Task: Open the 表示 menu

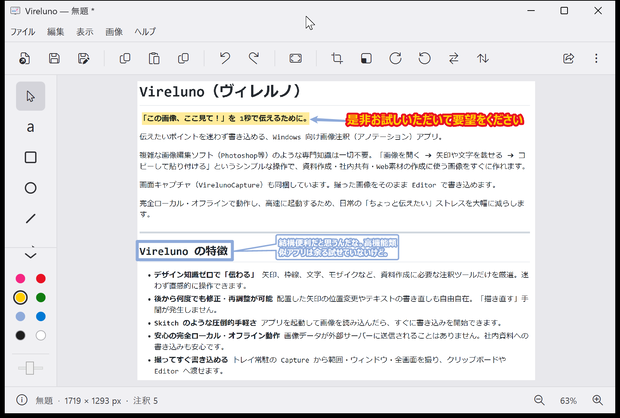Action: coord(85,32)
